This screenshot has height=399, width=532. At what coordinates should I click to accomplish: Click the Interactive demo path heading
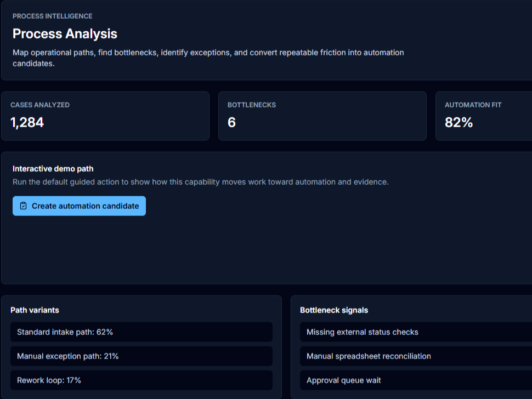pos(53,168)
